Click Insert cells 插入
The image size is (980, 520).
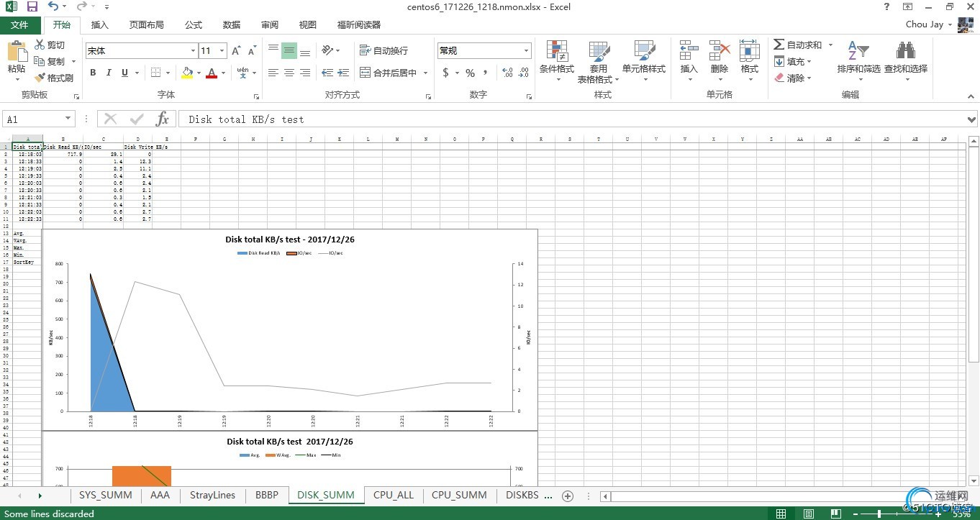coord(689,60)
